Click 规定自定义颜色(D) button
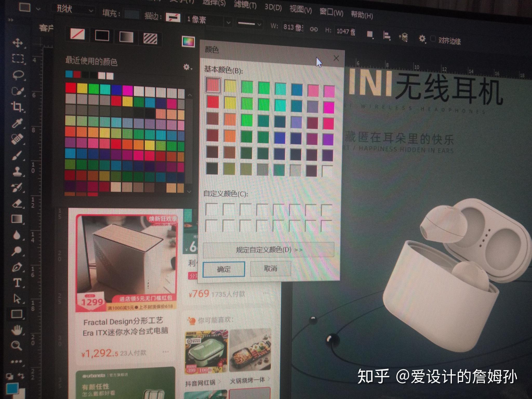 point(268,250)
